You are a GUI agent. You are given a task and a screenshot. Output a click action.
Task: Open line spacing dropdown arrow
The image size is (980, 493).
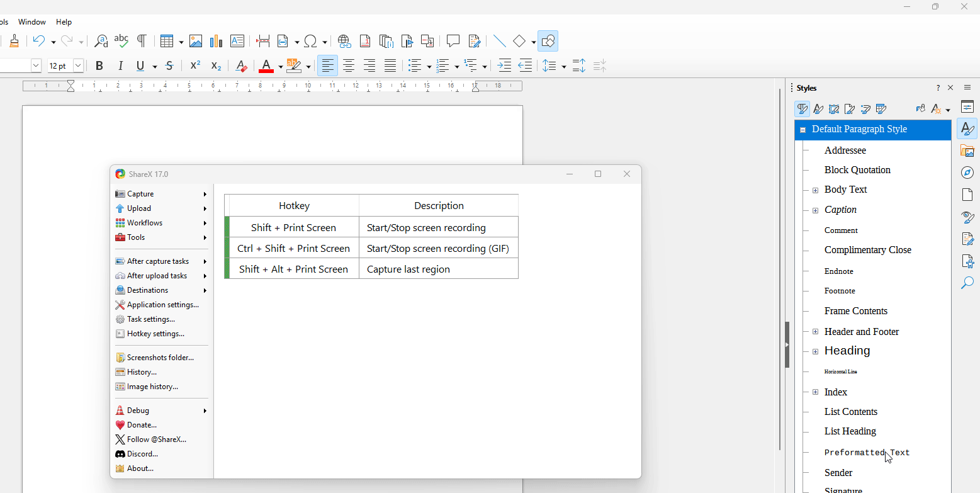pos(564,66)
